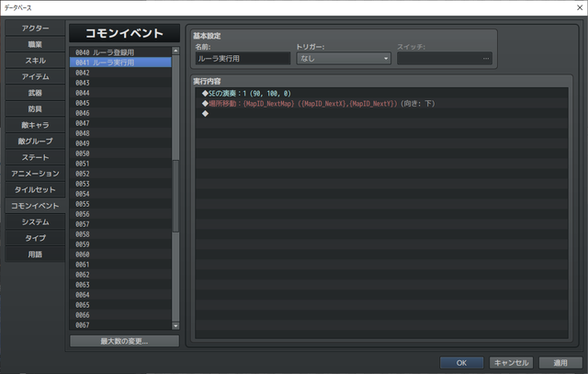Open the 職業 tab
The height and width of the screenshot is (374, 588).
(35, 45)
